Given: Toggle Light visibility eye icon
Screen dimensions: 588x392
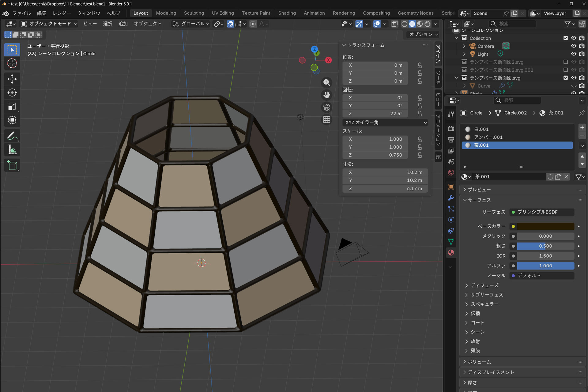Looking at the screenshot, I should [574, 54].
